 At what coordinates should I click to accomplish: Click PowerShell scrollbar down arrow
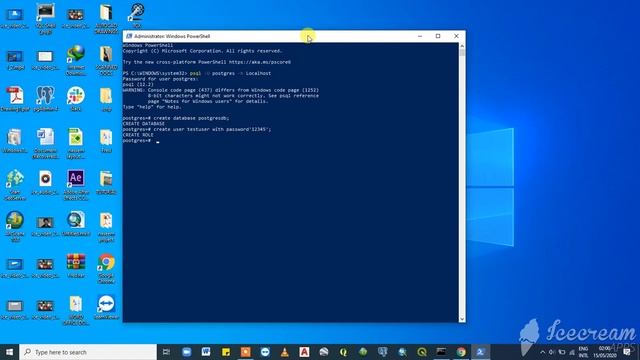462,319
